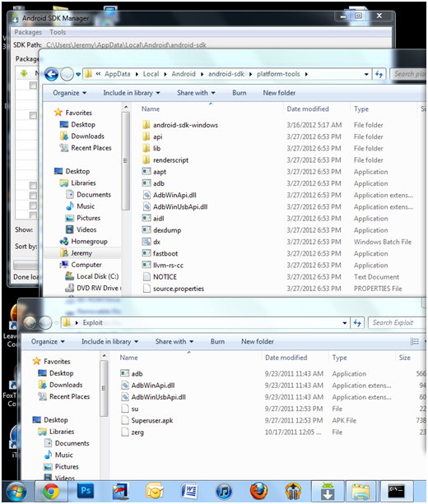Open Organize dropdown in Exploit window
This screenshot has height=504, width=428.
click(x=48, y=342)
